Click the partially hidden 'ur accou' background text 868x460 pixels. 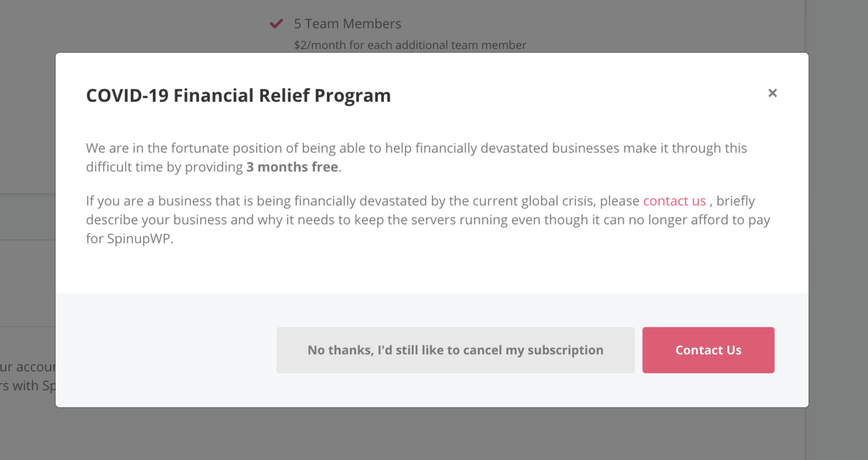[28, 367]
